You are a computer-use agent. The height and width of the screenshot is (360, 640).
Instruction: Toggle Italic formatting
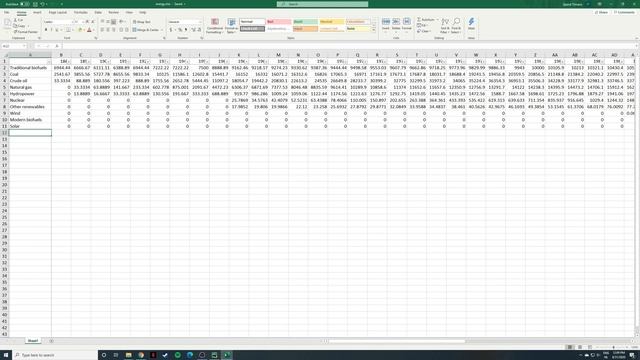tap(51, 30)
